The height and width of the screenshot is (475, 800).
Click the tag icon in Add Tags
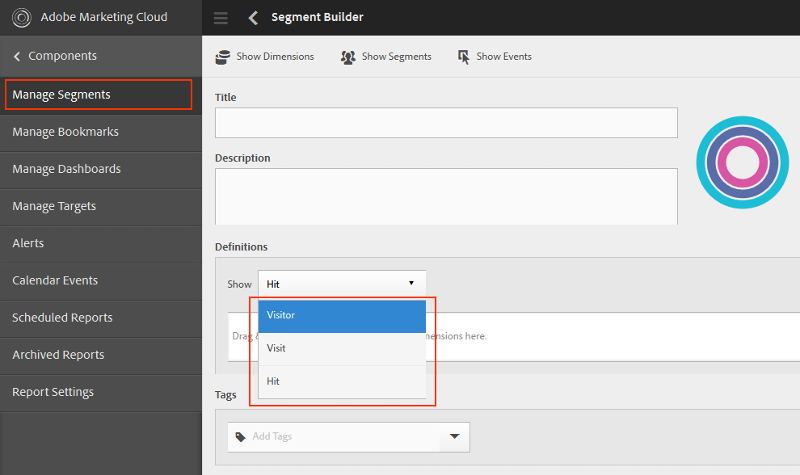(240, 437)
